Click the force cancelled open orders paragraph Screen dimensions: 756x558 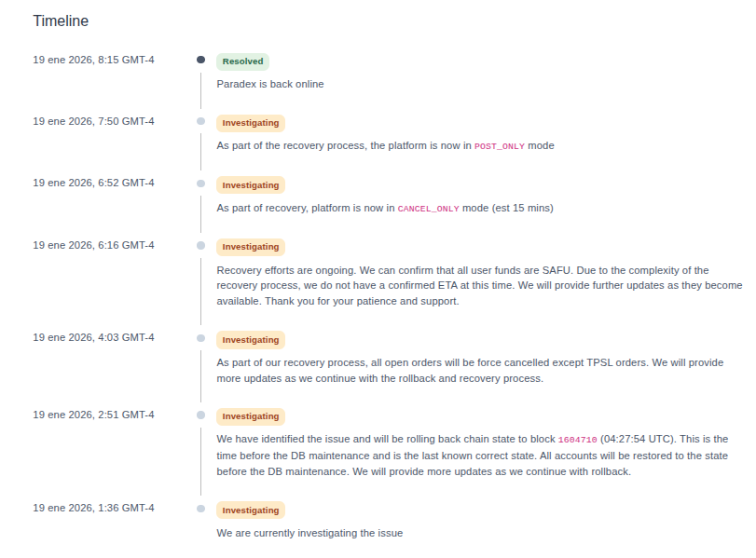pyautogui.click(x=470, y=371)
